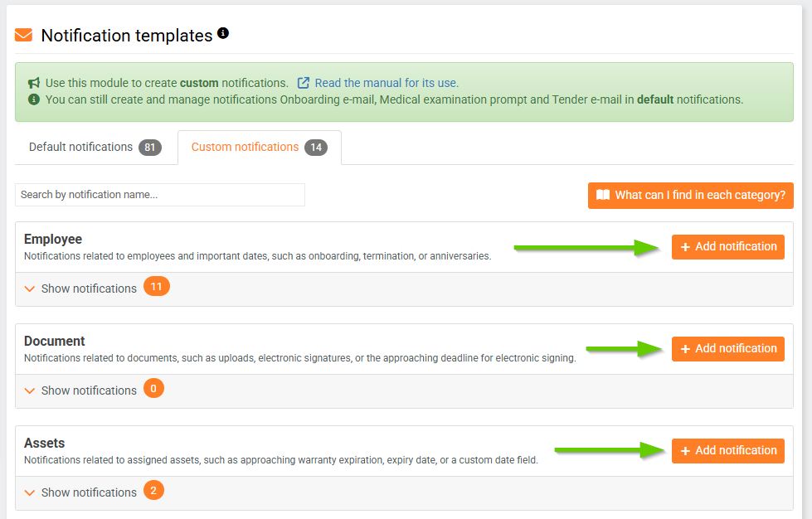Click the info circle icon in the green banner
812x519 pixels.
(x=34, y=99)
